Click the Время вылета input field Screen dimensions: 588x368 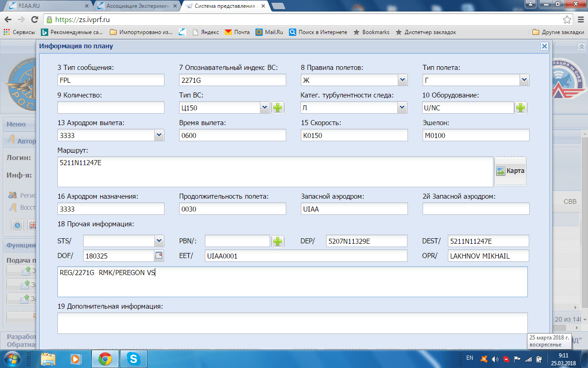pos(232,135)
